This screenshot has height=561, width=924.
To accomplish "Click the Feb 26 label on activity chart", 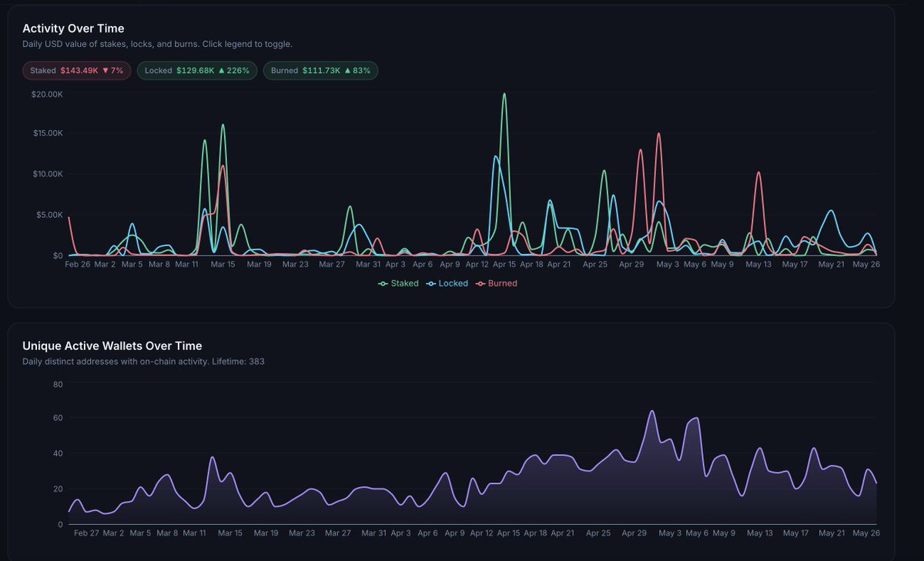I will 78,264.
